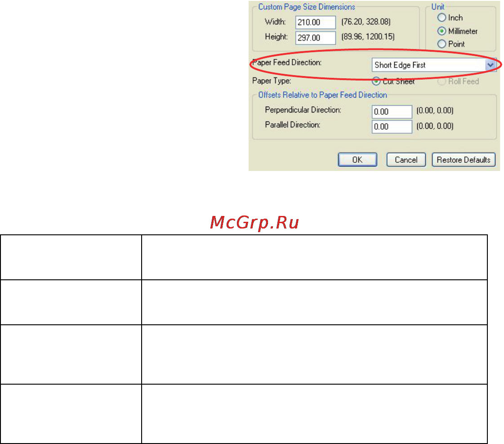
Task: Click the Short Edge First combo box
Action: [433, 65]
